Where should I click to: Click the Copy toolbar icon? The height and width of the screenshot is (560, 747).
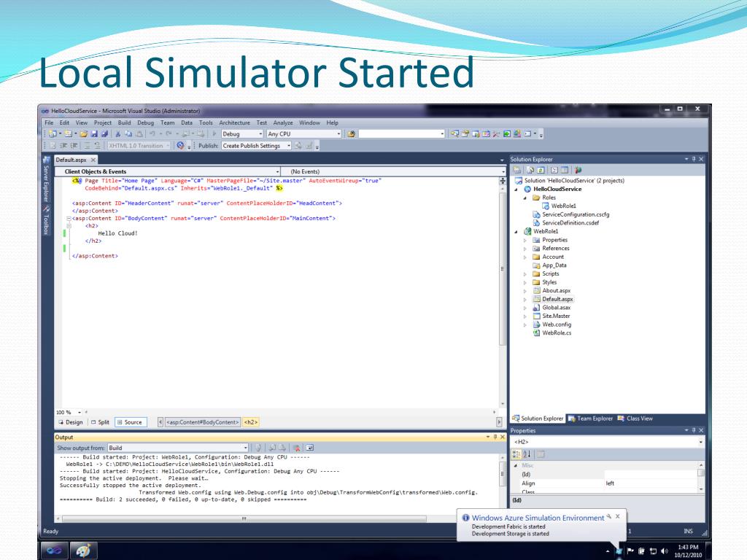click(128, 134)
